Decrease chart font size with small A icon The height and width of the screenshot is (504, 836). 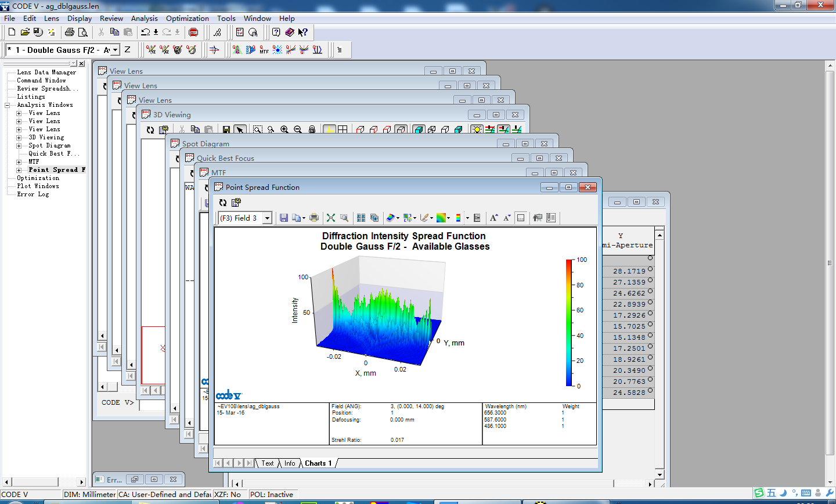[x=507, y=218]
